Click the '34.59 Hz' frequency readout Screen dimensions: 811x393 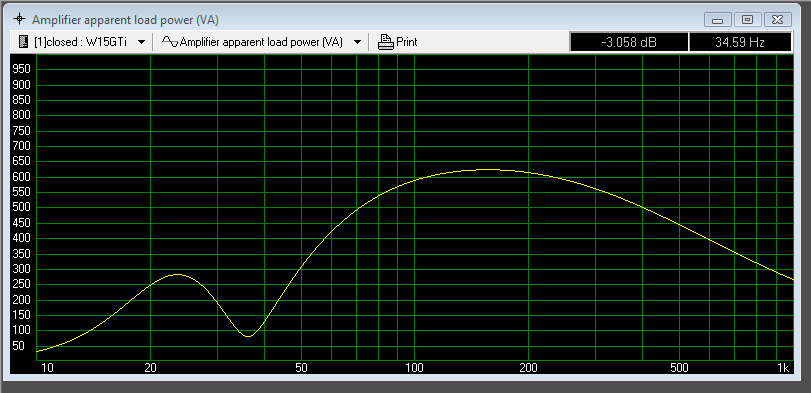[x=740, y=42]
